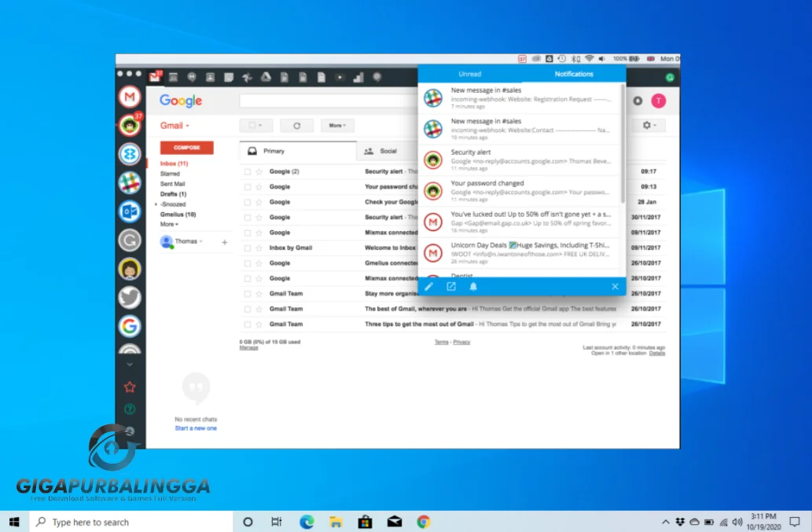
Task: Open the Compose pencil icon in notifications bar
Action: point(428,286)
